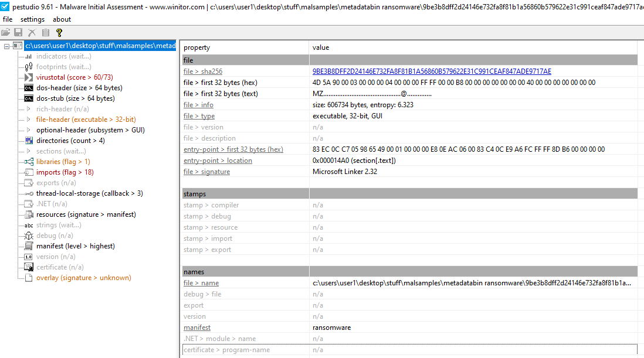Image resolution: width=644 pixels, height=358 pixels.
Task: Select imports (flag > 18) node
Action: pyautogui.click(x=65, y=172)
